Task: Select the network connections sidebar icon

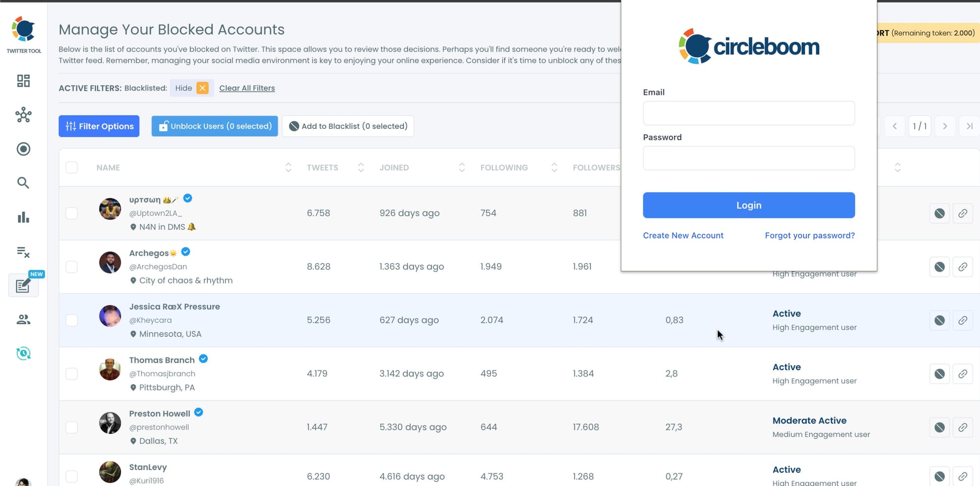Action: [x=23, y=115]
